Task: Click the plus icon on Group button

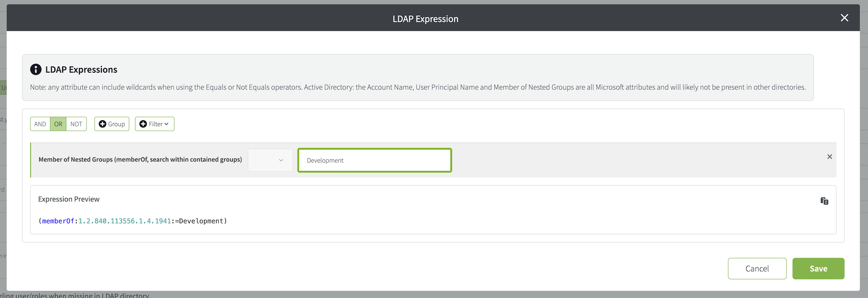Action: [102, 124]
